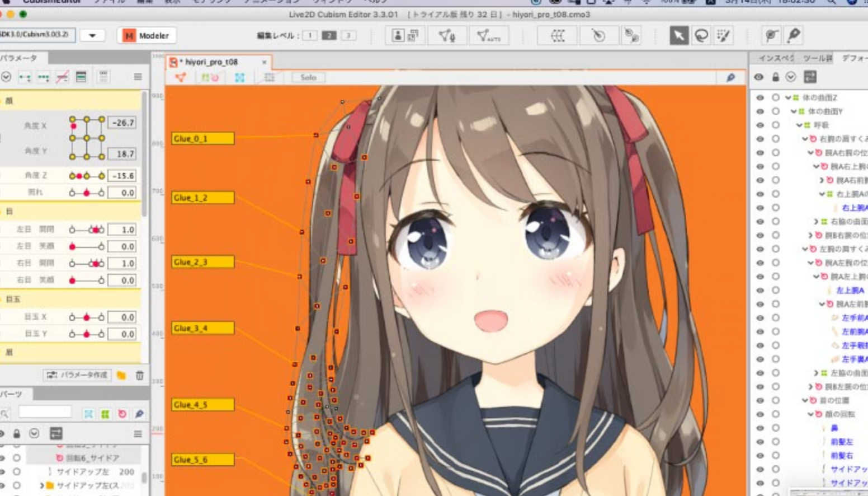Collapse the 呼吸 tree node
This screenshot has height=496, width=868.
[x=799, y=125]
